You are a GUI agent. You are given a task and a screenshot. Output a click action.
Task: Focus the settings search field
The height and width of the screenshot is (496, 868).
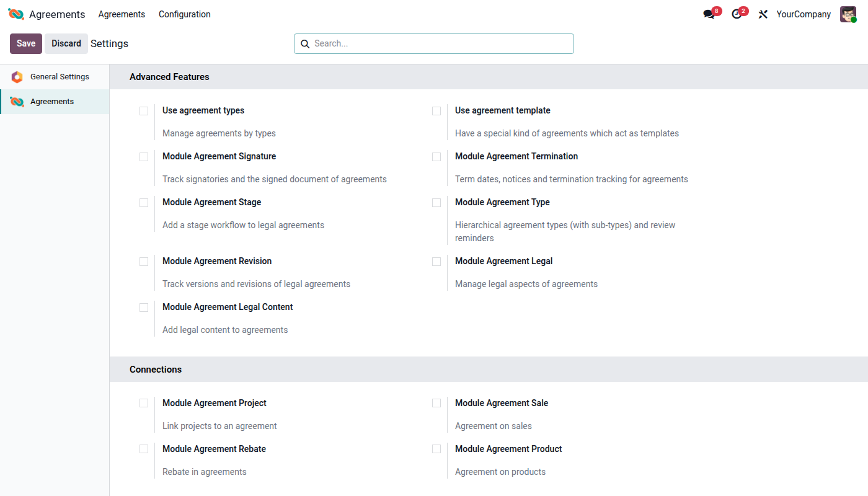click(434, 43)
